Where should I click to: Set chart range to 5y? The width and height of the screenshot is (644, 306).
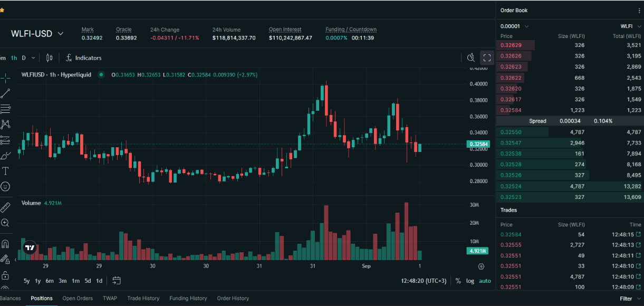(x=27, y=281)
